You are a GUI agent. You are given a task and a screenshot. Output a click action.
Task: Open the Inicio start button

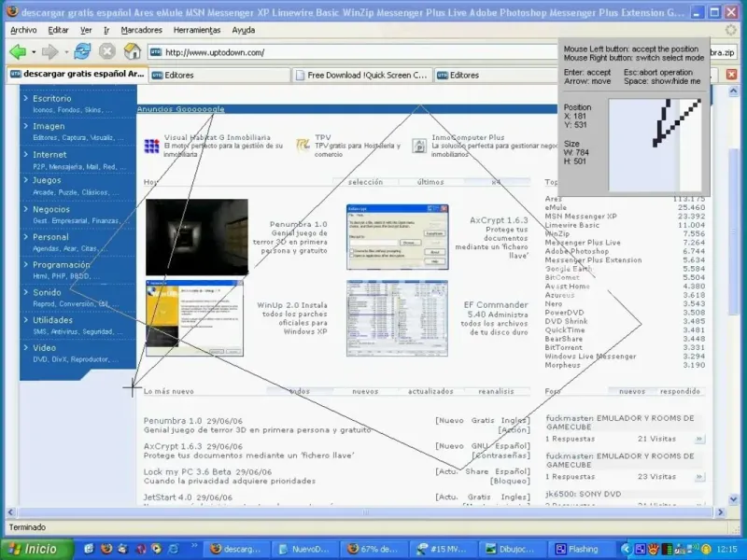[x=37, y=549]
